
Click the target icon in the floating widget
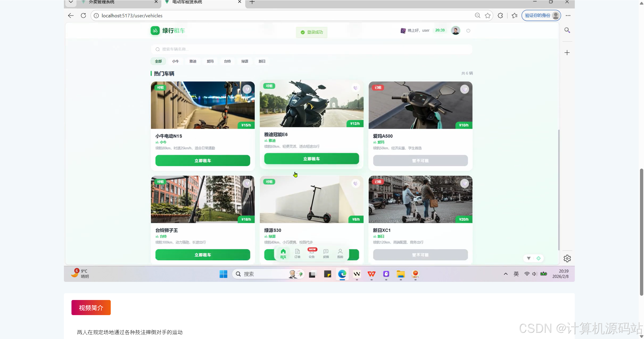[x=538, y=258]
